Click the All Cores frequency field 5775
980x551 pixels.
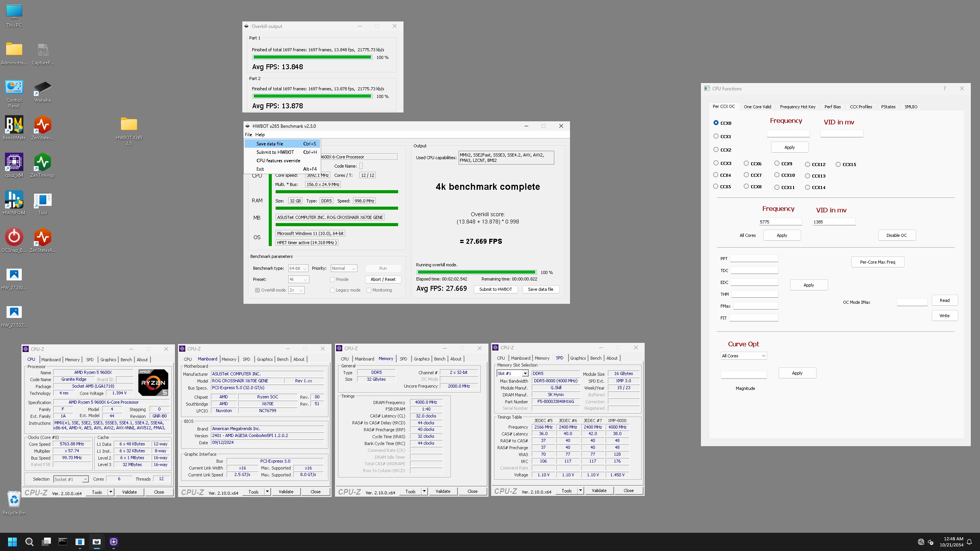click(x=780, y=222)
